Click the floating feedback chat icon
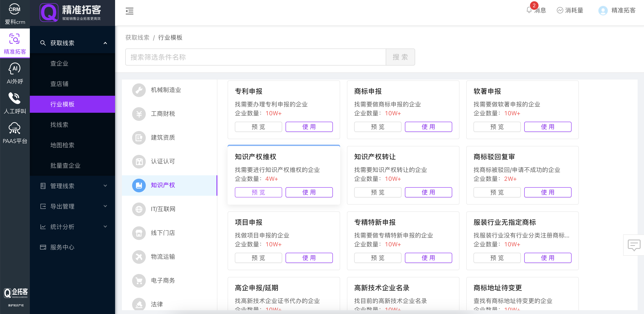 (634, 245)
